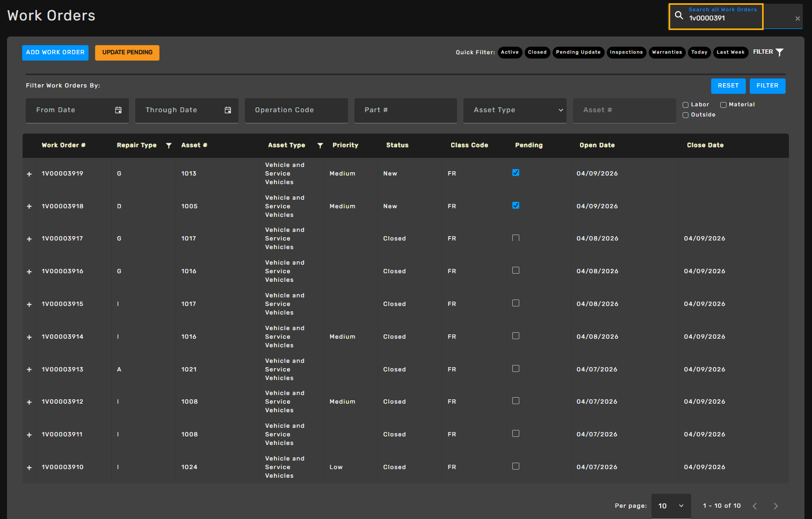Check Pending for work order 1V00003917

point(516,238)
